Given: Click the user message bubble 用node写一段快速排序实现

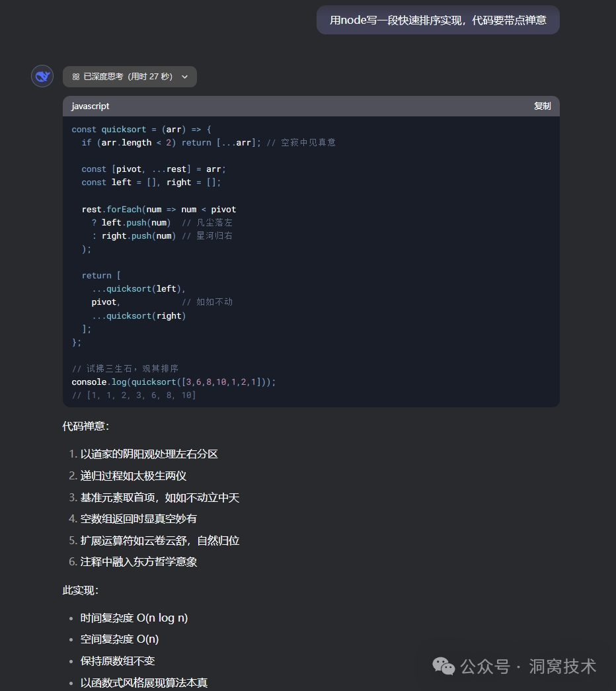Looking at the screenshot, I should coord(438,20).
